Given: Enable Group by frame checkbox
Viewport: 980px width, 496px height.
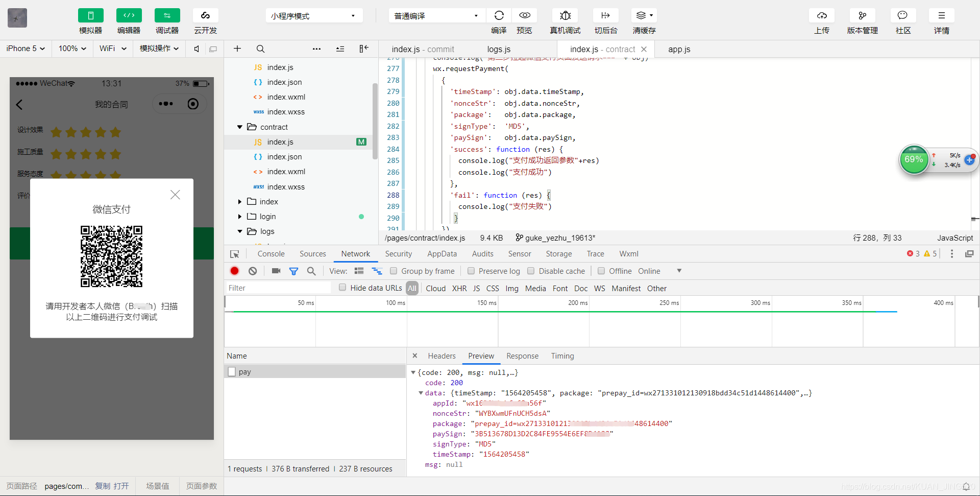Looking at the screenshot, I should click(x=394, y=271).
